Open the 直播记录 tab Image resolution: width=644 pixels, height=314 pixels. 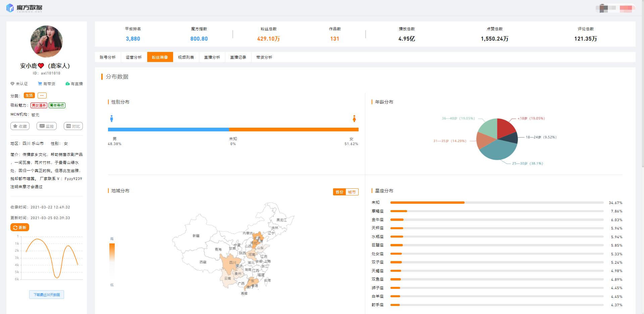click(238, 57)
